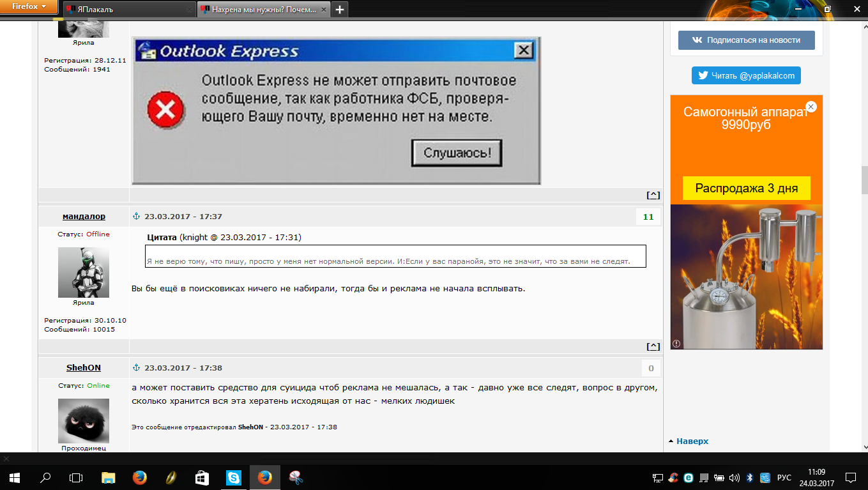Open the moonshine still ad image
Viewport: 868px width, 490px height.
pyautogui.click(x=747, y=277)
